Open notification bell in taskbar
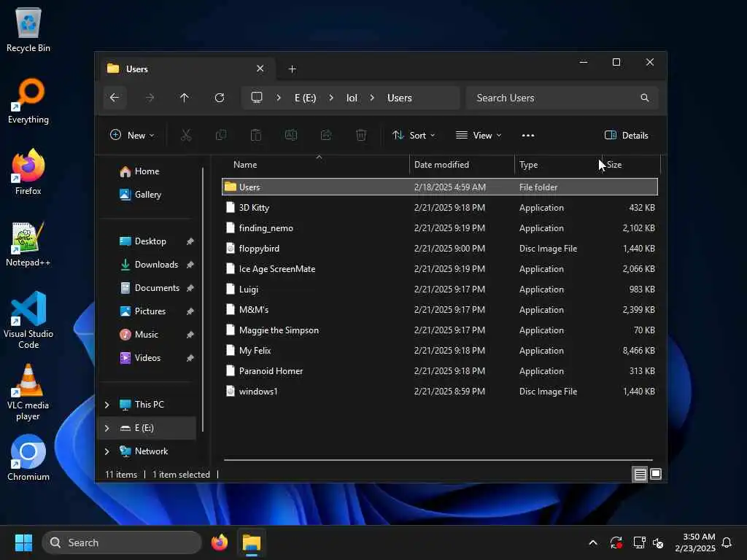Image resolution: width=747 pixels, height=560 pixels. (727, 542)
